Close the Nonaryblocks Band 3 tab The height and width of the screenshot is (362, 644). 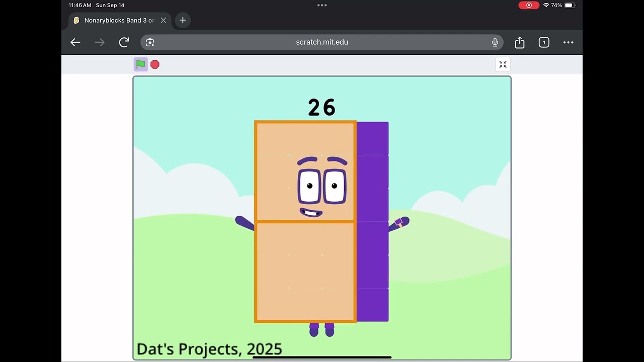point(163,20)
